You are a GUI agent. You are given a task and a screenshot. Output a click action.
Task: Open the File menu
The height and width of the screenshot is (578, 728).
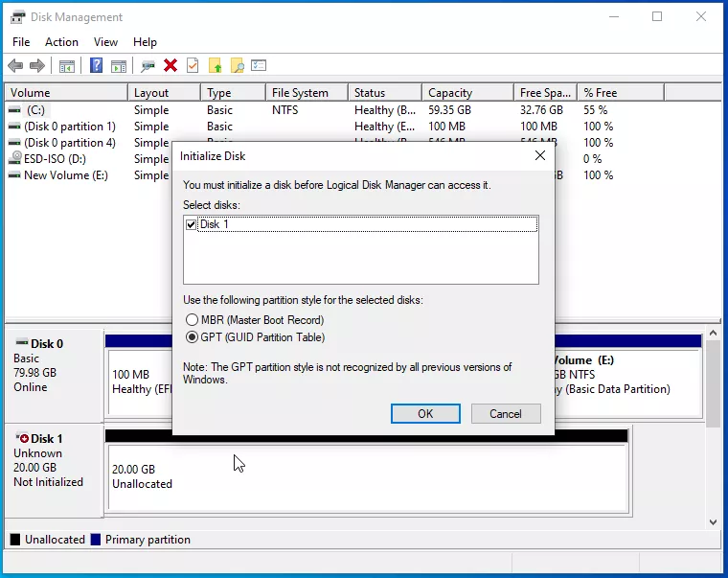(x=21, y=42)
